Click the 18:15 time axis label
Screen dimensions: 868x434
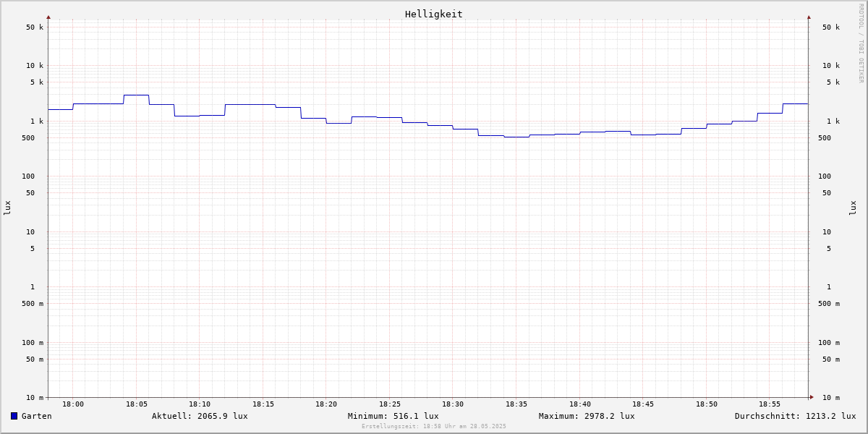coord(263,404)
